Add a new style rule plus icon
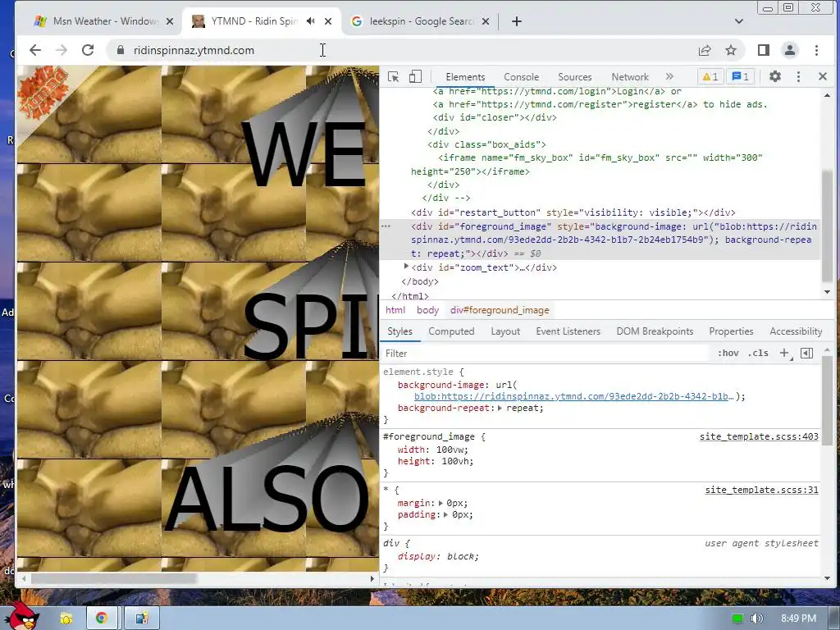Screen dimensions: 840x630 [785, 353]
